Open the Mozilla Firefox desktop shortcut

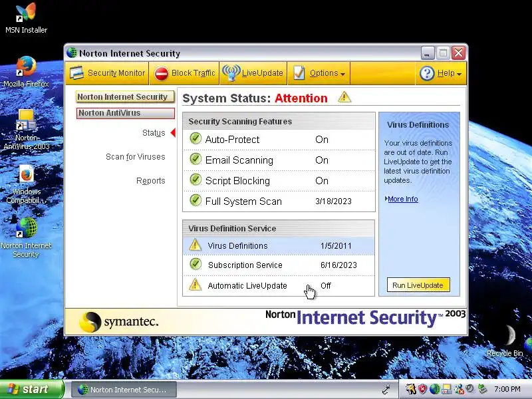(26, 72)
